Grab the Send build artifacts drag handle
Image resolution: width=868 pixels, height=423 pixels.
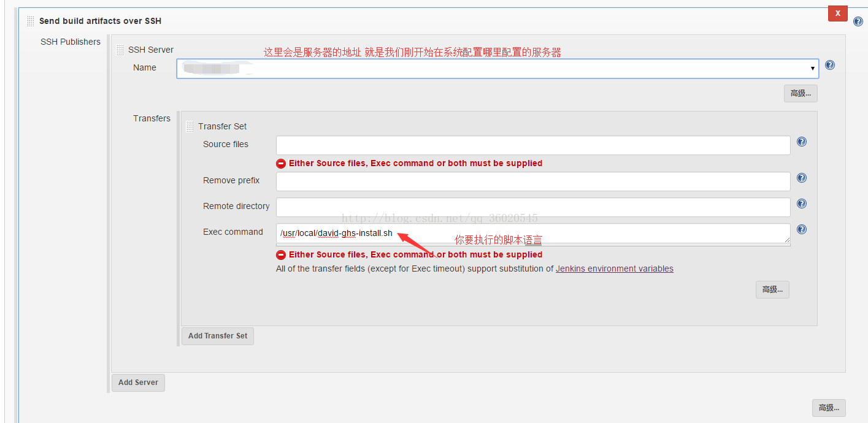click(31, 21)
